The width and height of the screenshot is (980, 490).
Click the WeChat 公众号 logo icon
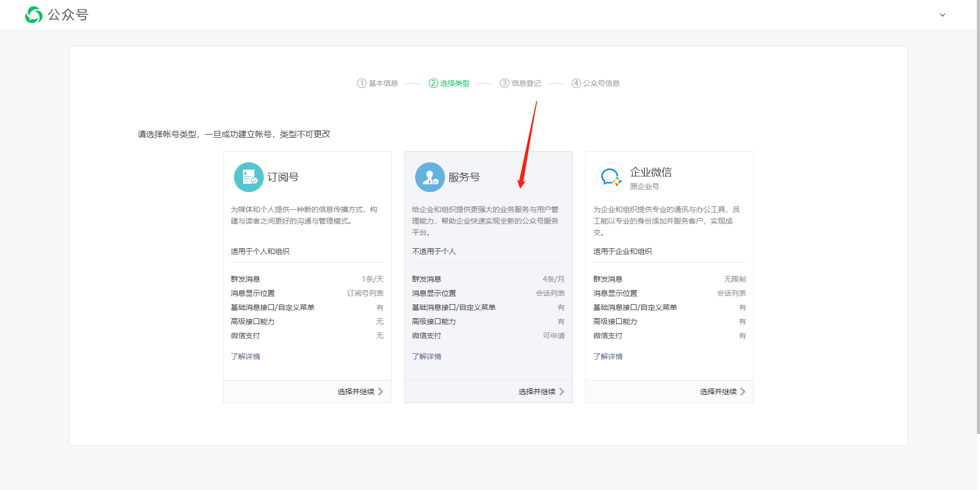tap(34, 15)
